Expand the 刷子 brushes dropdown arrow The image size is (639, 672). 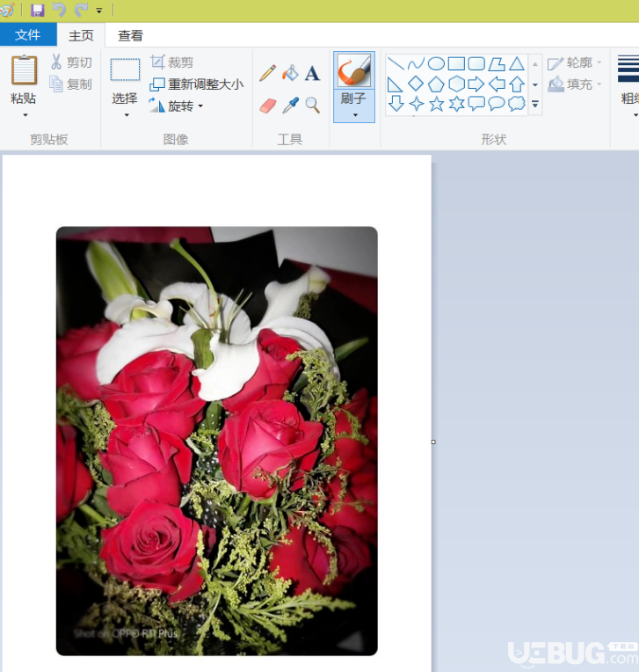click(355, 115)
